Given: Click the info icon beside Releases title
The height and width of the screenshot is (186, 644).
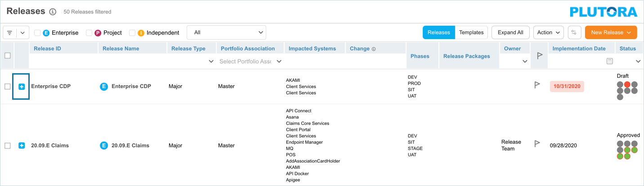Looking at the screenshot, I should click(53, 12).
